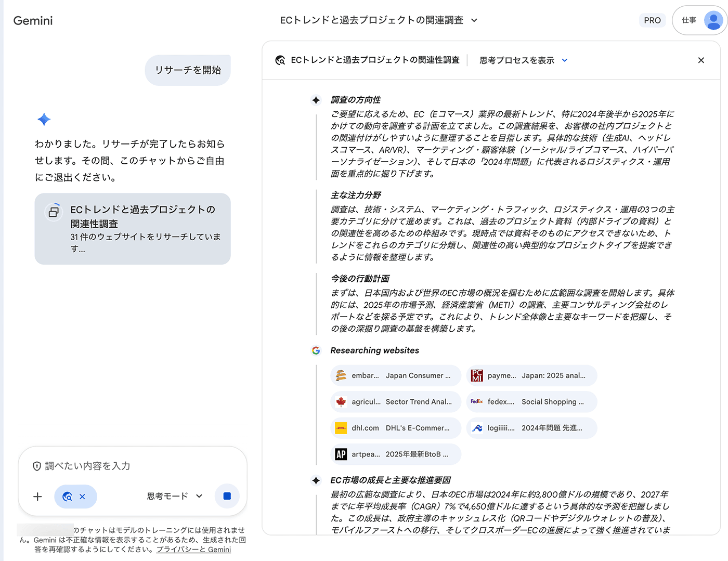Remove Deep Research chip via its X

(x=82, y=497)
